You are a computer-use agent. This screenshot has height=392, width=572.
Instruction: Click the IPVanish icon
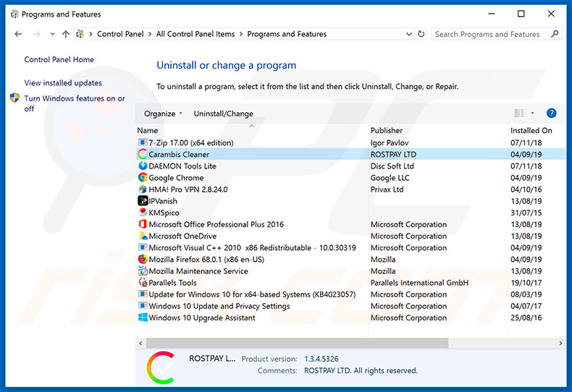(x=143, y=201)
